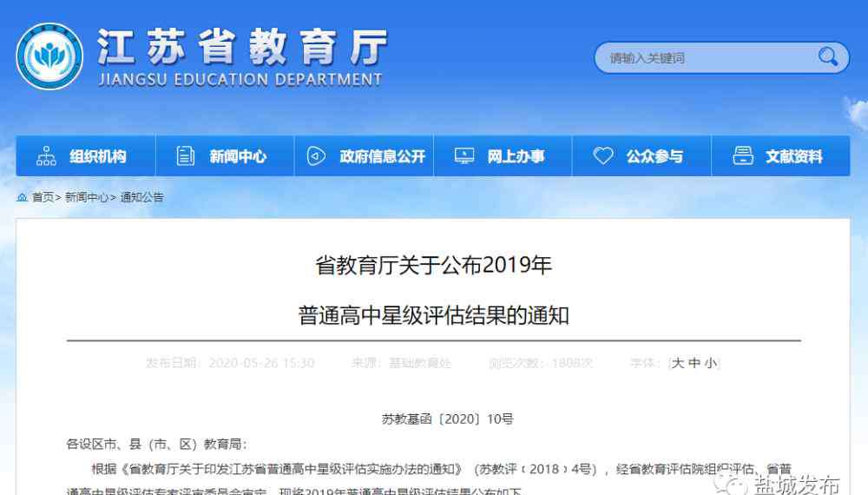Click the text 各设区市、县（市、区）教育局
The image size is (868, 495).
pos(156,444)
